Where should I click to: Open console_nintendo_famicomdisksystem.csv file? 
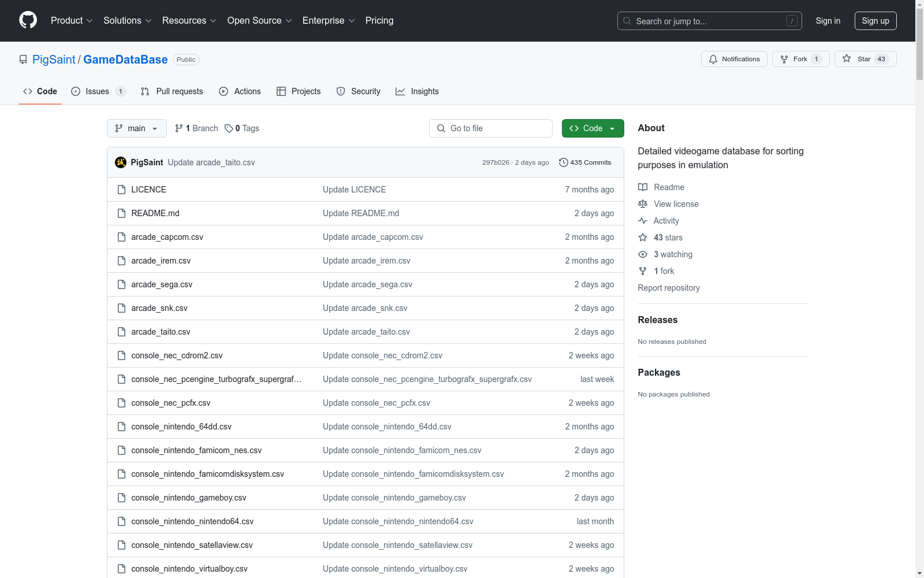tap(208, 474)
